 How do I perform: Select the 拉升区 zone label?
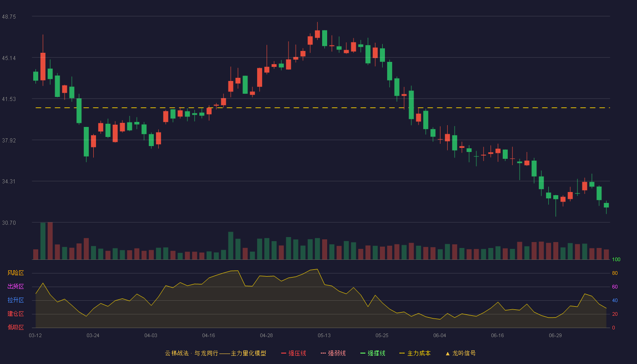point(15,300)
